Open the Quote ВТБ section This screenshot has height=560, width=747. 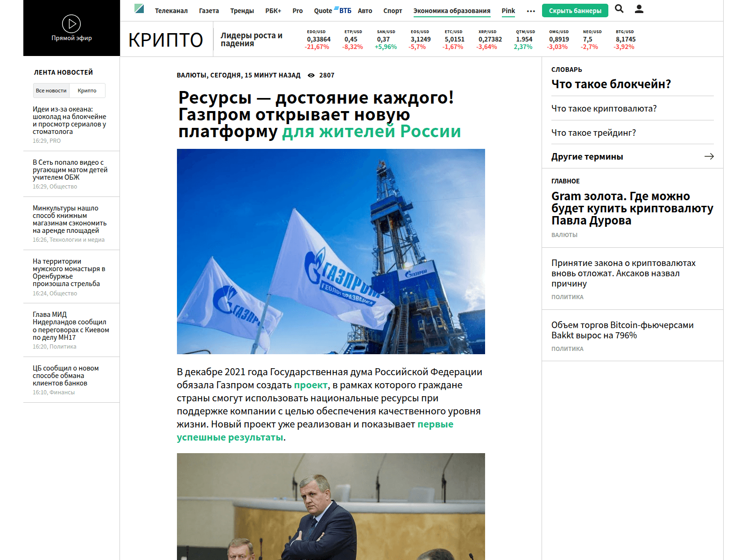pos(332,10)
